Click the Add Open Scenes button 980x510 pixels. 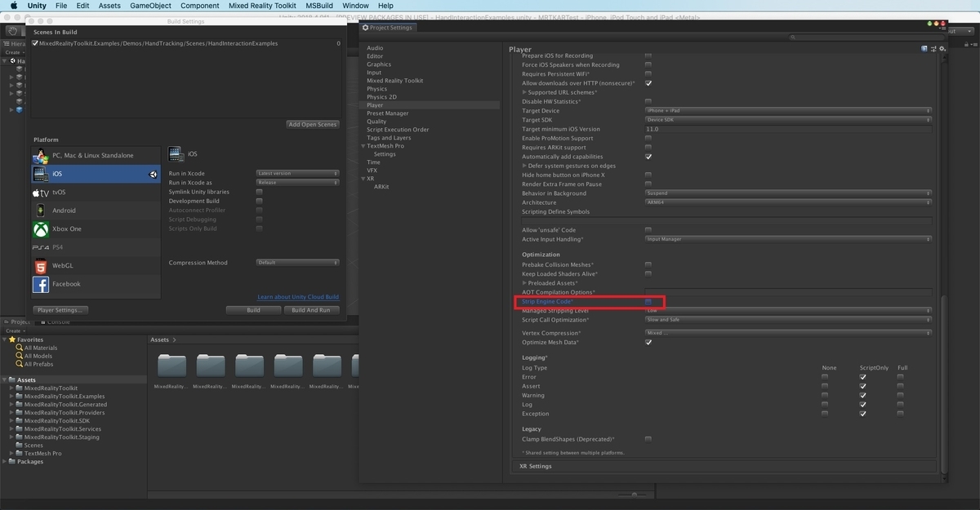tap(313, 124)
